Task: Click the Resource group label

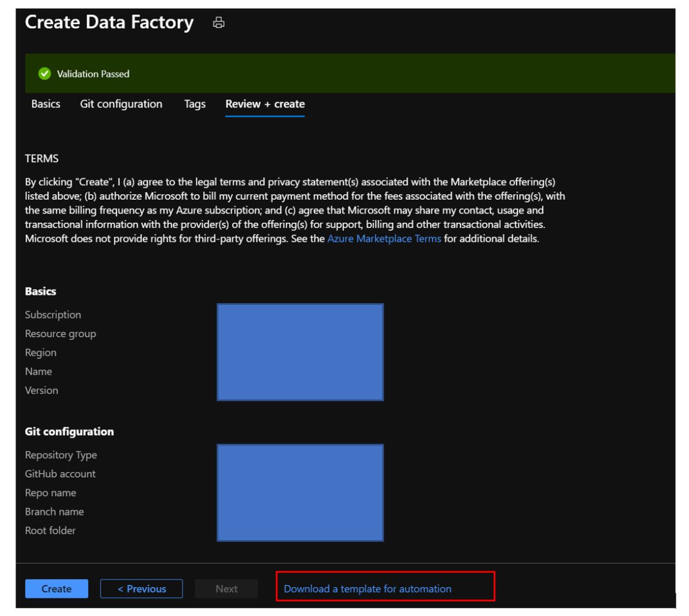Action: [x=60, y=334]
